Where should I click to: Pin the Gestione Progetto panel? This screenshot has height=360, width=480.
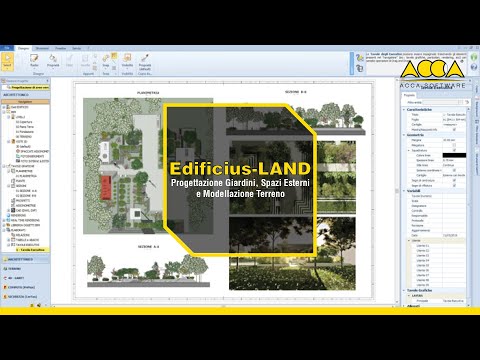coord(47,81)
